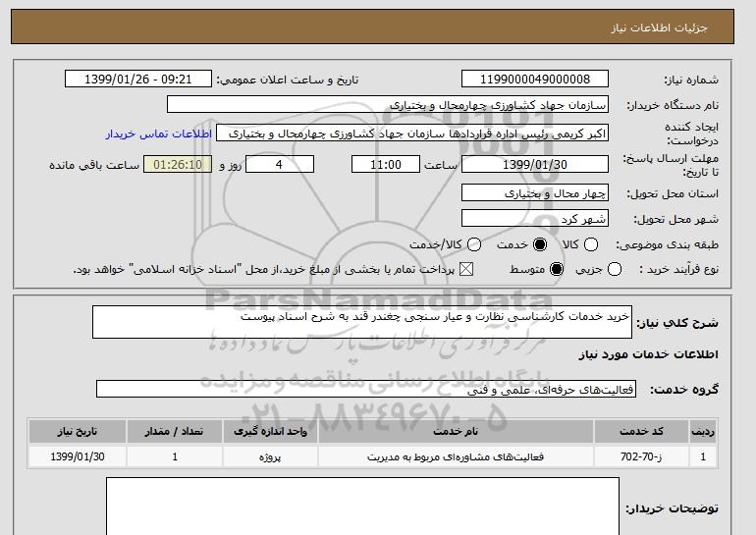Click the need date cell 1399/01/30 in table
The height and width of the screenshot is (535, 756).
tap(78, 456)
